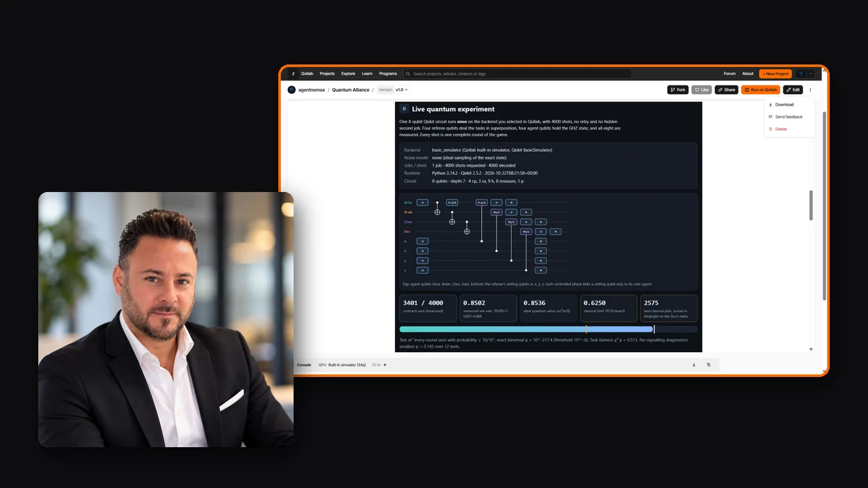Click the agentnomos breadcrumb link
Screen dimensions: 868x488
click(x=311, y=90)
